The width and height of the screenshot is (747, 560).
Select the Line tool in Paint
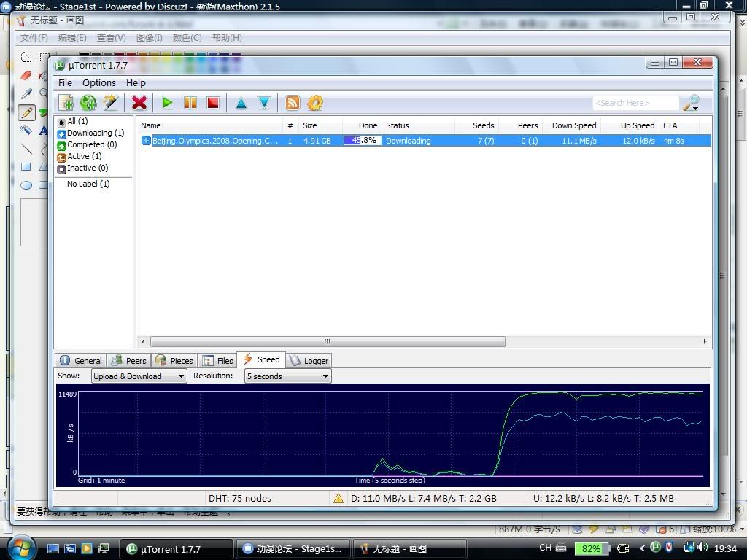[26, 149]
